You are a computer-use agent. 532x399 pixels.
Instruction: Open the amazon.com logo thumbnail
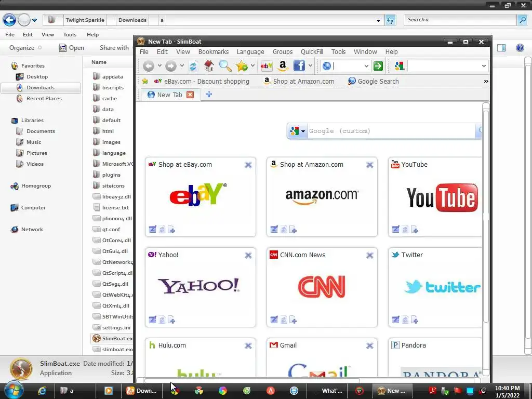[x=322, y=196]
